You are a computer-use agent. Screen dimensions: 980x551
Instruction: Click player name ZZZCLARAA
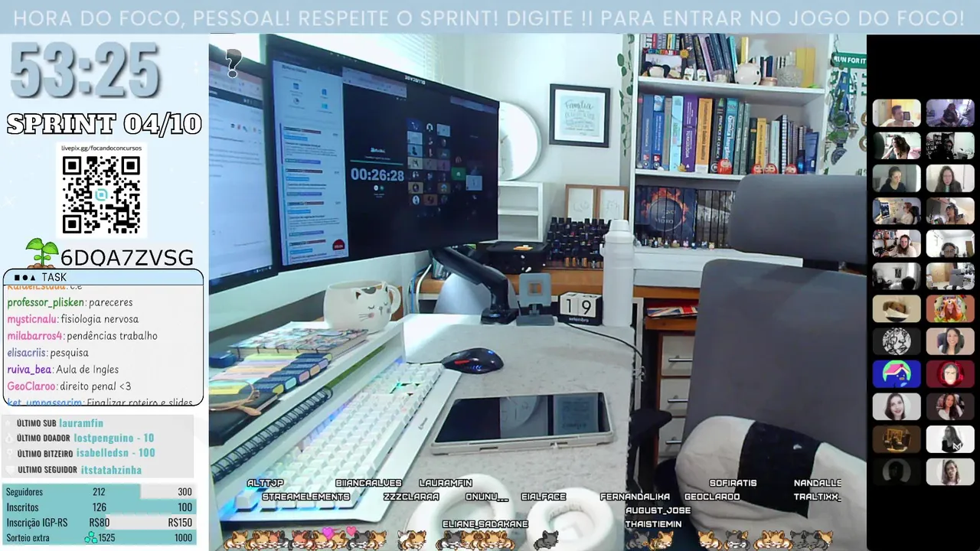(411, 497)
